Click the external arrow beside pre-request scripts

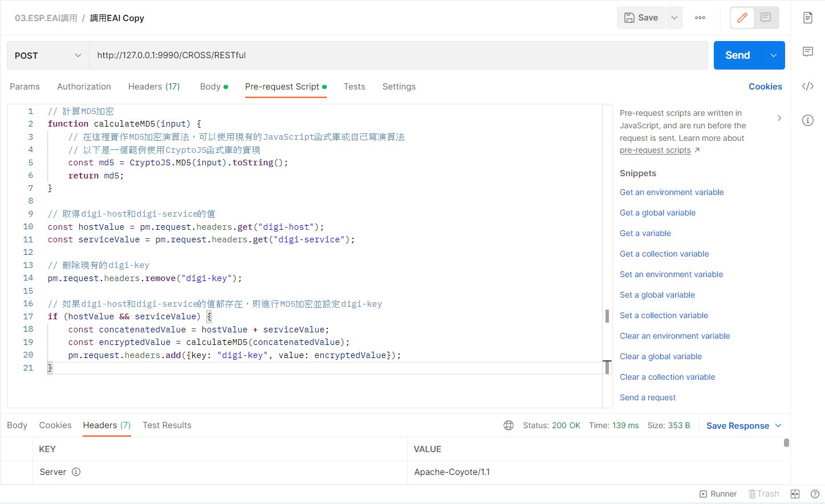click(x=697, y=150)
